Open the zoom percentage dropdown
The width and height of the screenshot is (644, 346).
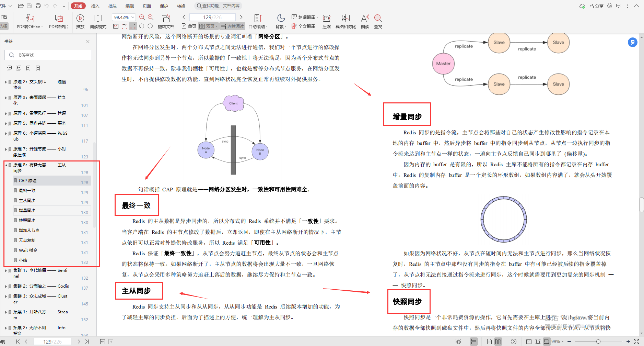(x=133, y=17)
